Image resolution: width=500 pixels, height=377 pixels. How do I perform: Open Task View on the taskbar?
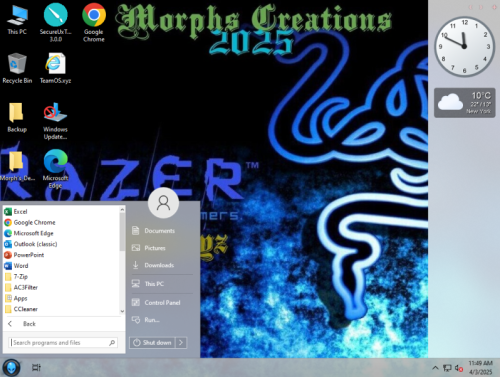coord(36,367)
